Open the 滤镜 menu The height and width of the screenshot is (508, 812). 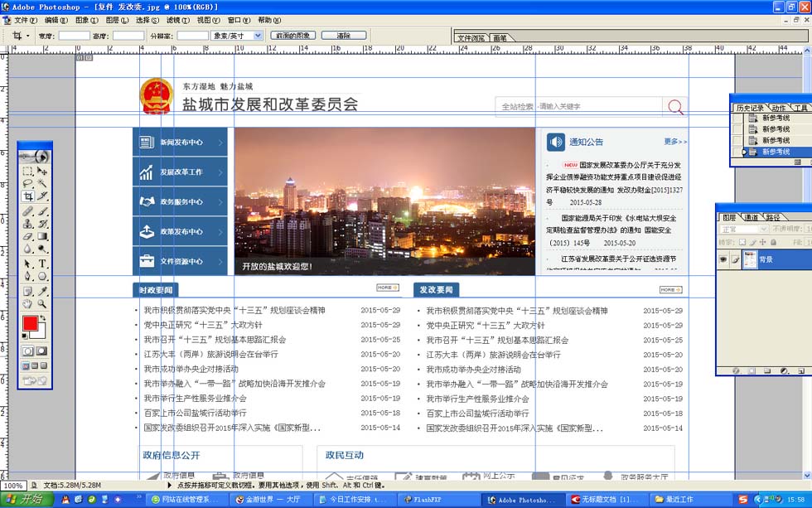[176, 20]
